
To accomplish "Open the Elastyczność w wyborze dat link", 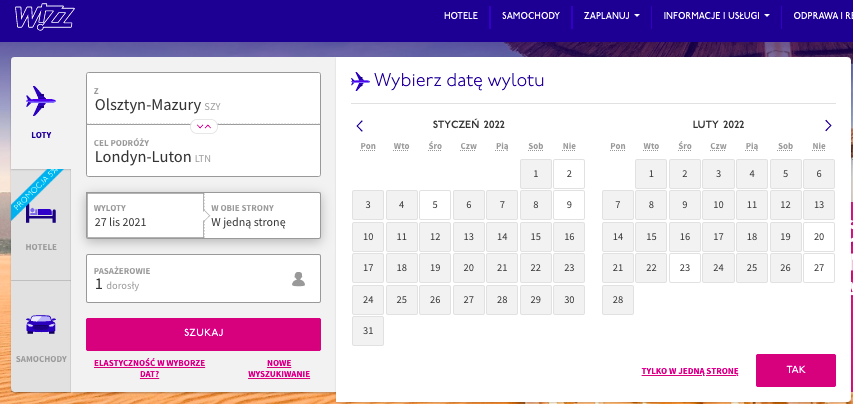I will [x=148, y=369].
